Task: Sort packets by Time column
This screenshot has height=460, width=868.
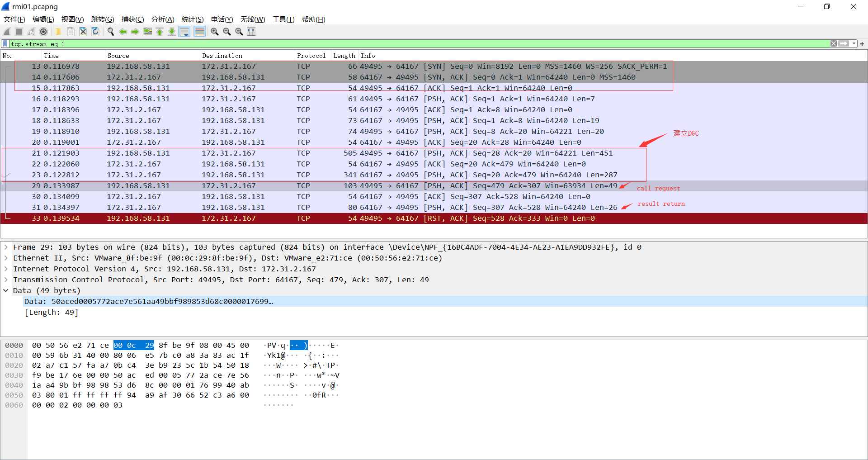Action: tap(73, 56)
